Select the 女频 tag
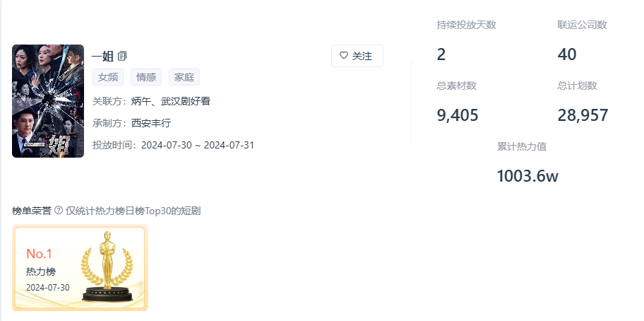Screen dimensions: 644x321 107,78
